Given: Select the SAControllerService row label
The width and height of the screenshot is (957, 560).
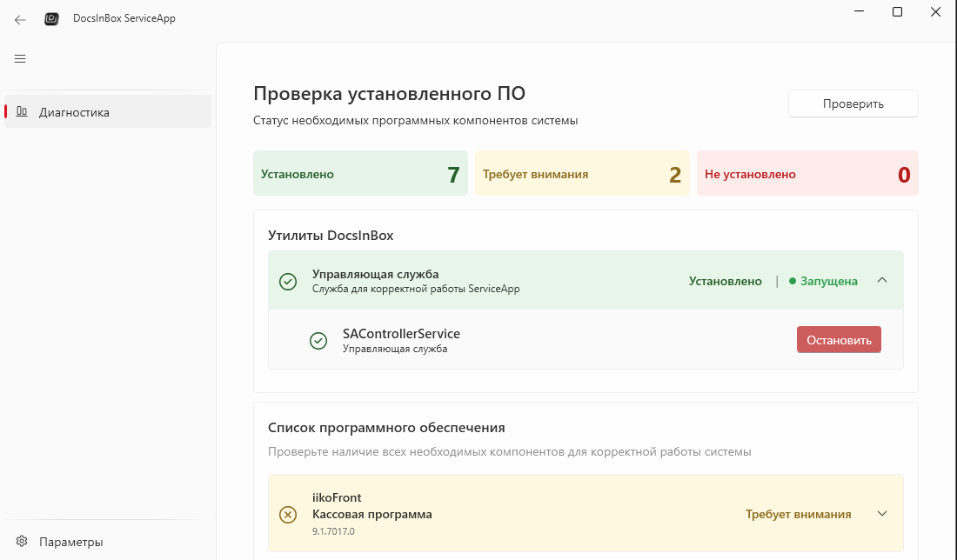Looking at the screenshot, I should (401, 334).
